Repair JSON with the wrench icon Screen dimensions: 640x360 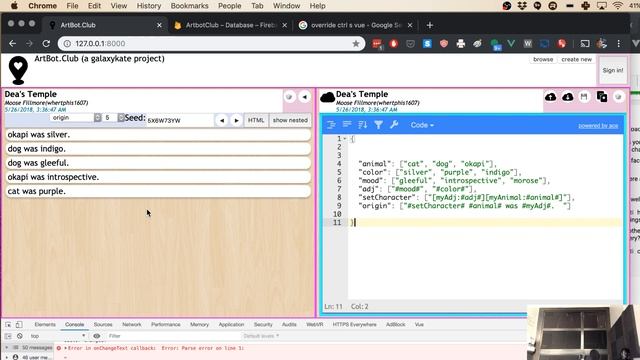[394, 125]
